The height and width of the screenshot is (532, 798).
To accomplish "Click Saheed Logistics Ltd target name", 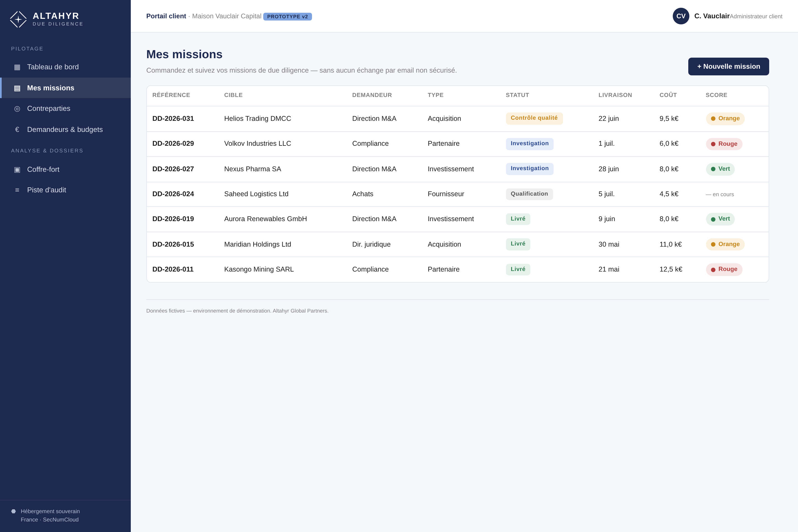I will [x=256, y=194].
